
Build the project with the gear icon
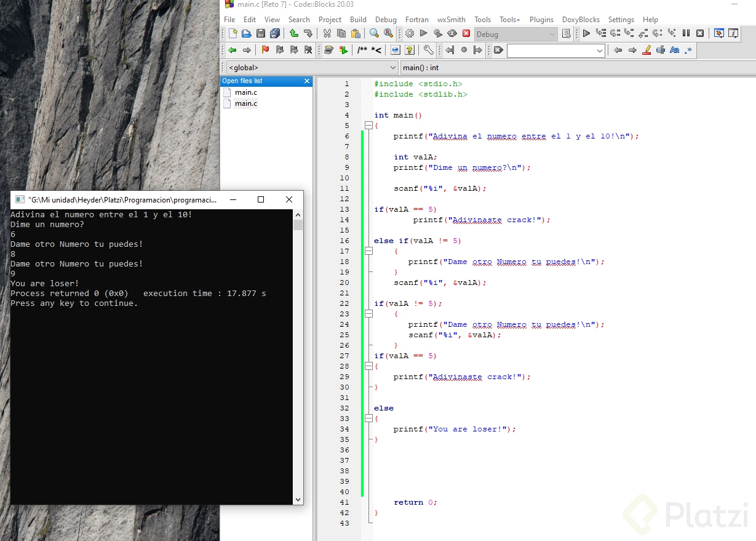point(410,34)
